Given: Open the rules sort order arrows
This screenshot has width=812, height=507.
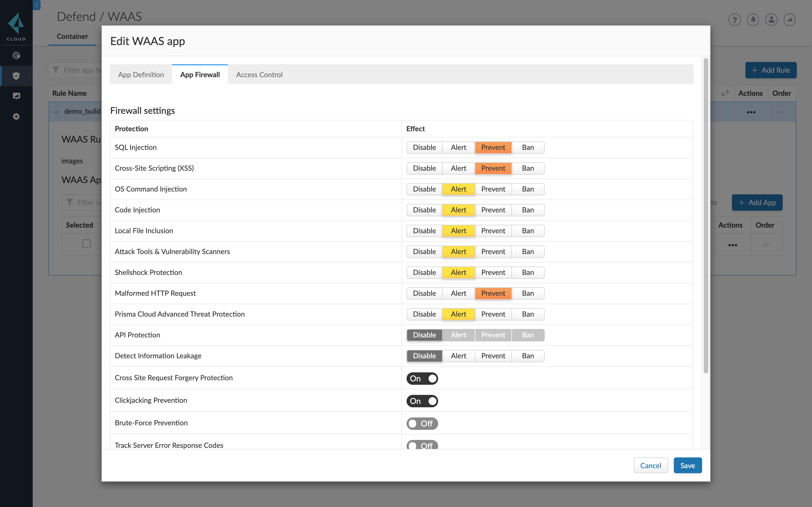Looking at the screenshot, I should click(725, 93).
